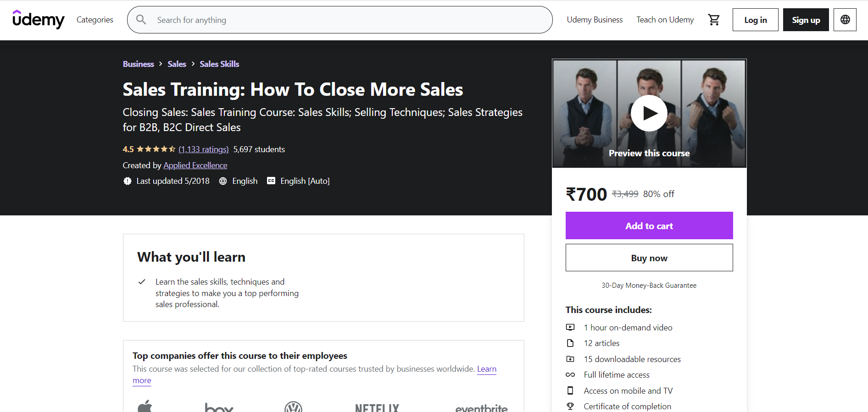The image size is (868, 412).
Task: Click the Udemy logo
Action: pyautogui.click(x=39, y=19)
